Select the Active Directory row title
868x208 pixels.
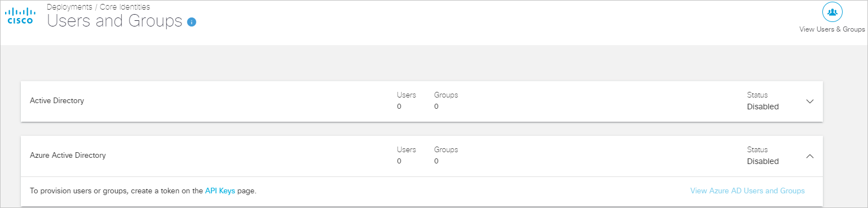pos(57,101)
